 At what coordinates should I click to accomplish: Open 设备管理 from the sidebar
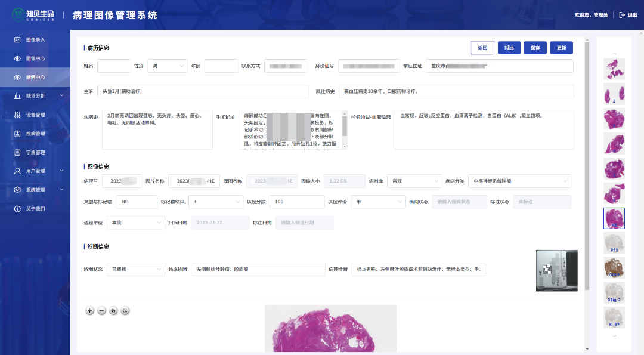(35, 115)
